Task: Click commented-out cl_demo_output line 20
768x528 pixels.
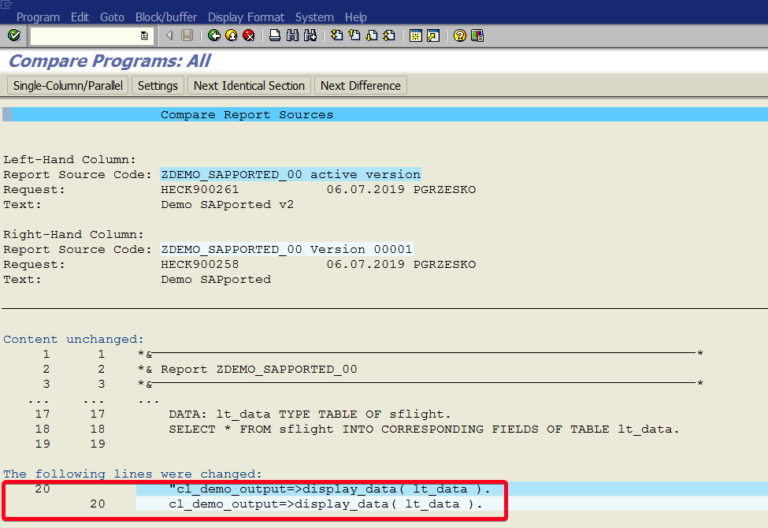Action: coord(329,489)
